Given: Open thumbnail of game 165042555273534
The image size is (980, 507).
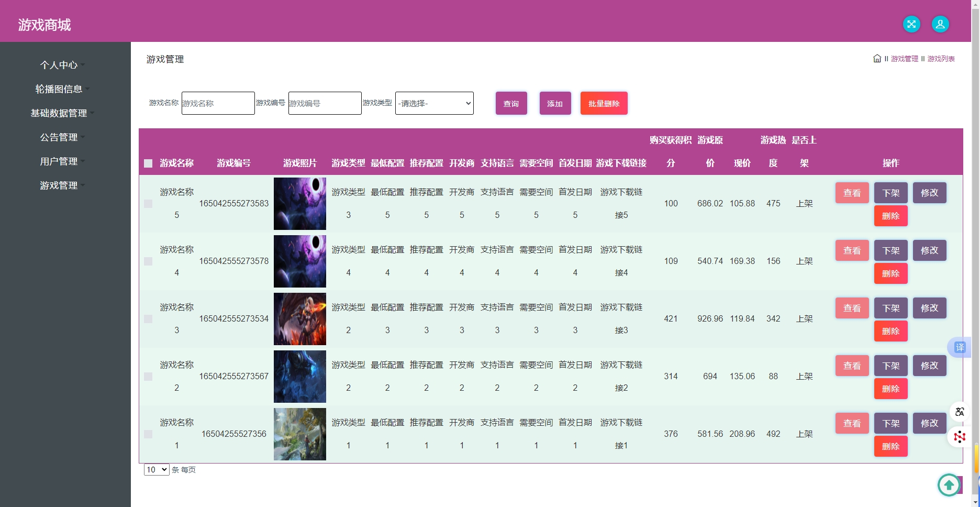Looking at the screenshot, I should (x=299, y=319).
